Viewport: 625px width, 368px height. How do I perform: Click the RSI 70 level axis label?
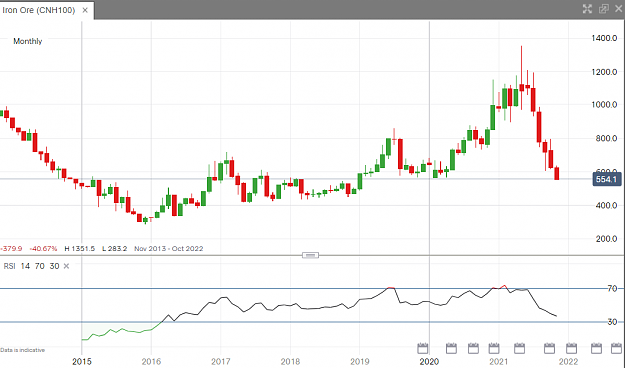[x=612, y=288]
